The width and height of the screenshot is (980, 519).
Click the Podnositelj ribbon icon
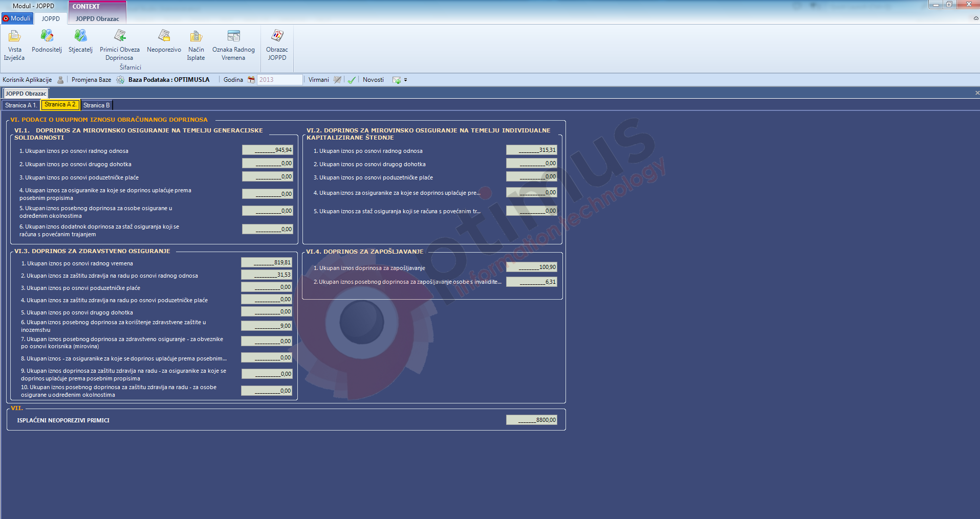pos(47,36)
